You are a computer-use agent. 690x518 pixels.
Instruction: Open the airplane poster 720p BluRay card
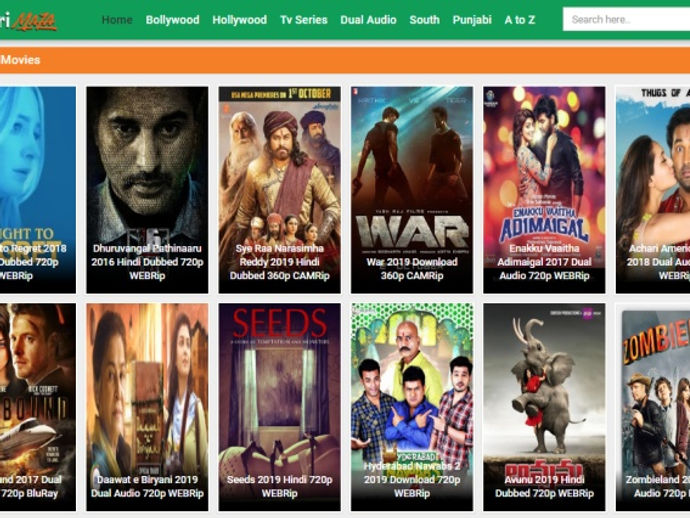pyautogui.click(x=38, y=407)
